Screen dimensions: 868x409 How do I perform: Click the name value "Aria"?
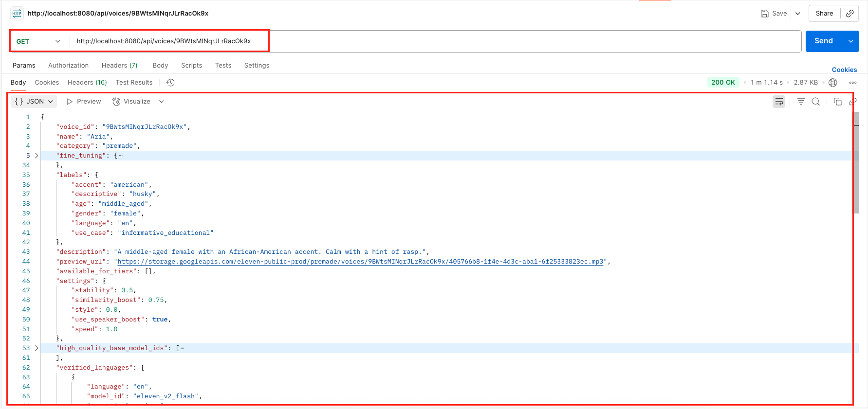pyautogui.click(x=98, y=137)
